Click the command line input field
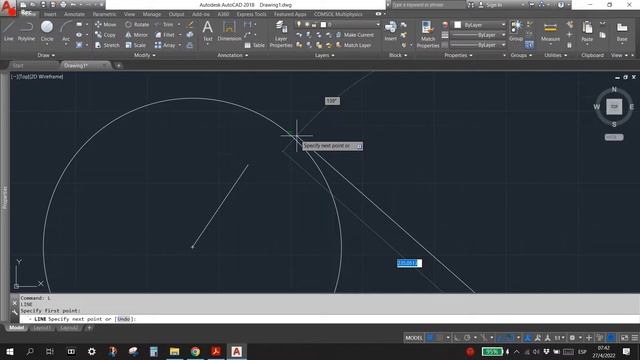The height and width of the screenshot is (360, 640). click(329, 319)
